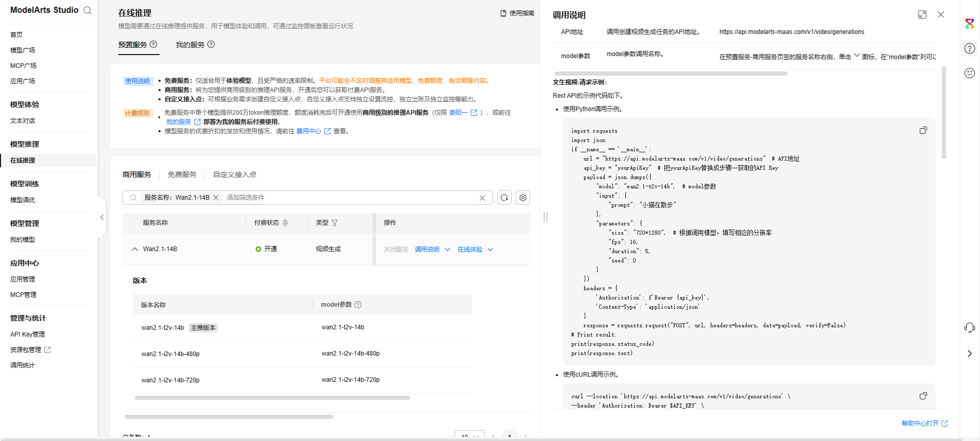The width and height of the screenshot is (980, 441).
Task: Switch to the 我的服务 tab
Action: [190, 45]
